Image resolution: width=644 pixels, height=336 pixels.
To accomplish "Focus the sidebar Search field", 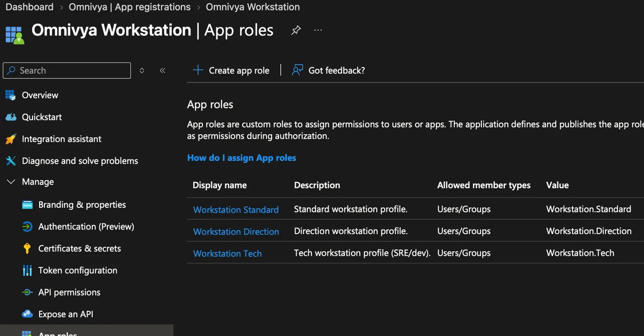I will pyautogui.click(x=67, y=70).
